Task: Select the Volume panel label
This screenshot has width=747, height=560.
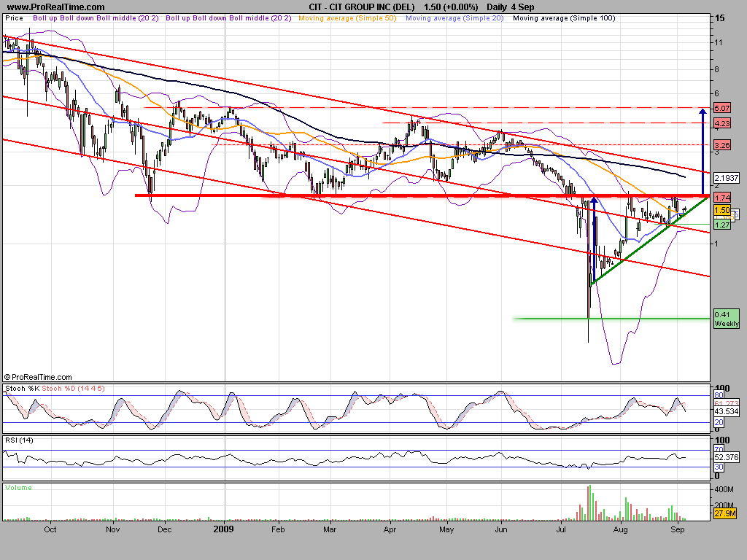Action: coord(18,488)
